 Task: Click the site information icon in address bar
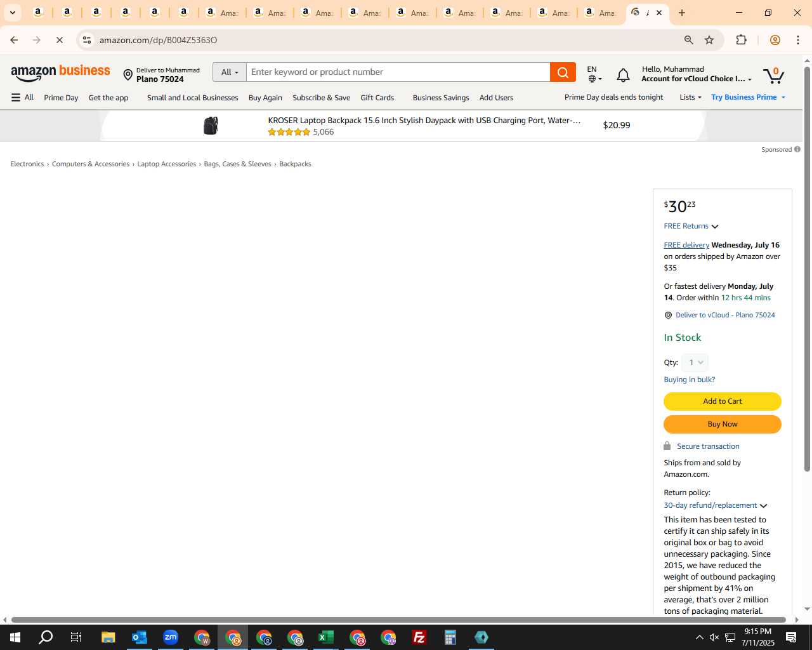[x=87, y=40]
